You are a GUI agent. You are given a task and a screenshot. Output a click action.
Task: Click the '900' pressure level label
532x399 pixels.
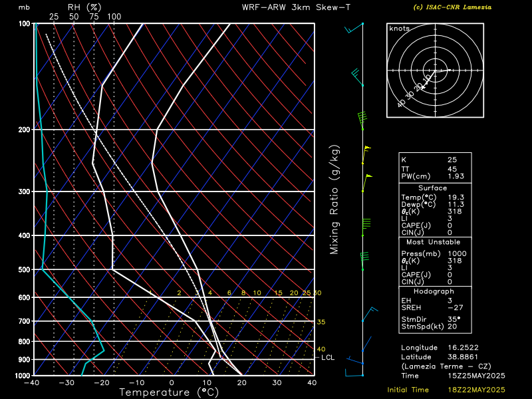[24, 360]
